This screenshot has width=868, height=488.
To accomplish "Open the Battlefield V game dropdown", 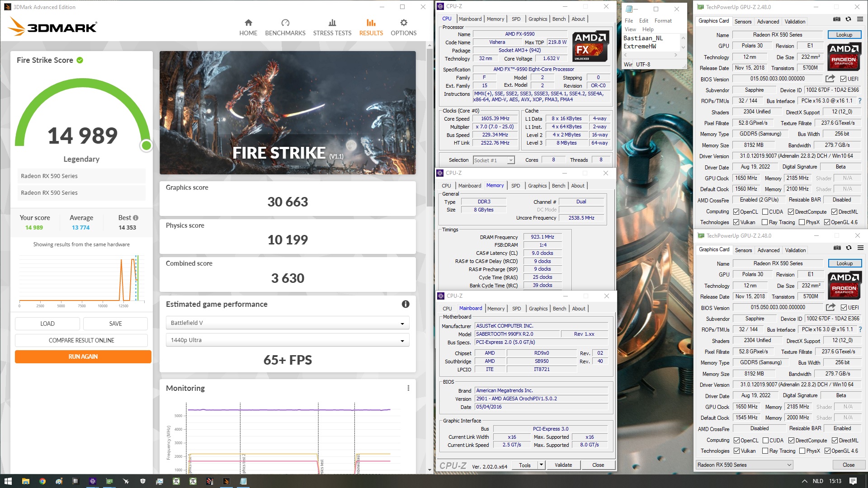I will pyautogui.click(x=288, y=323).
